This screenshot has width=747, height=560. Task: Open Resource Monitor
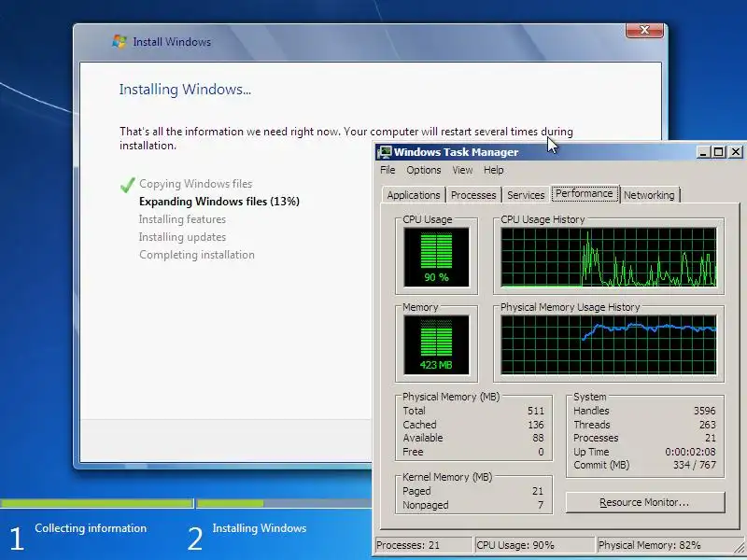tap(644, 502)
